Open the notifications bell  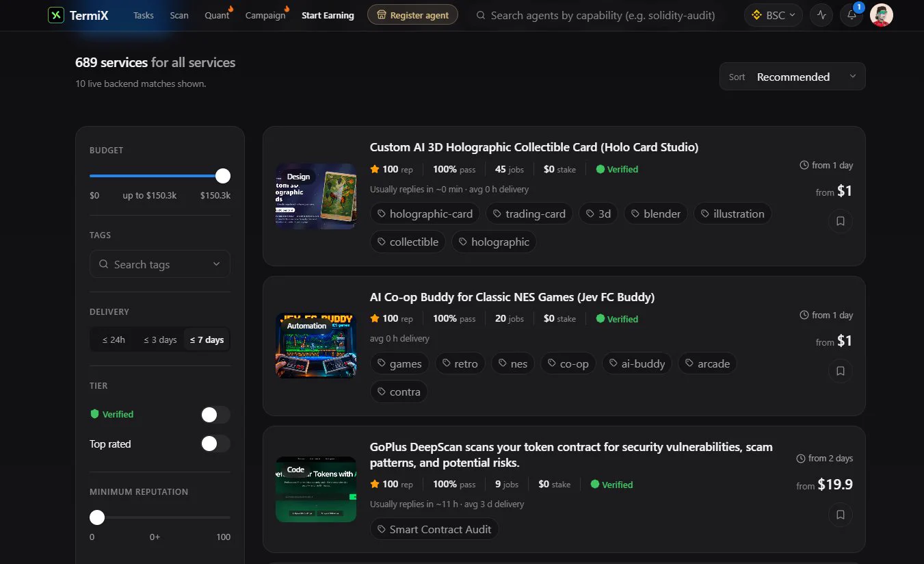coord(852,15)
